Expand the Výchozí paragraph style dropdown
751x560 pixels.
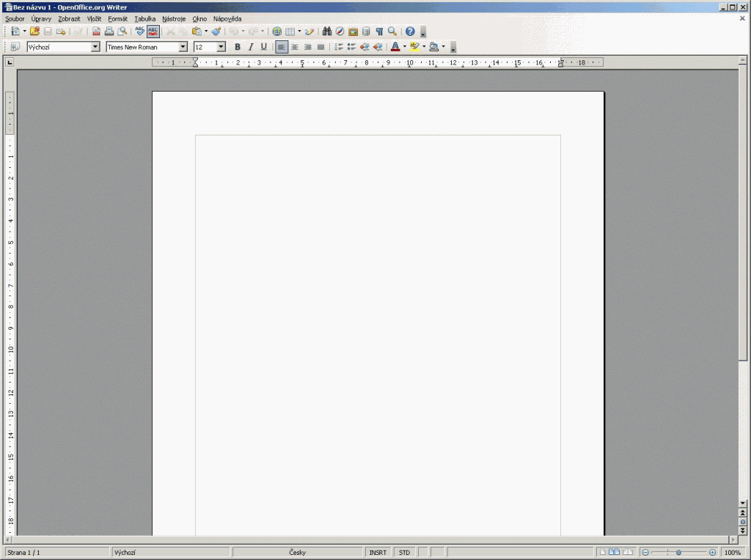click(95, 47)
